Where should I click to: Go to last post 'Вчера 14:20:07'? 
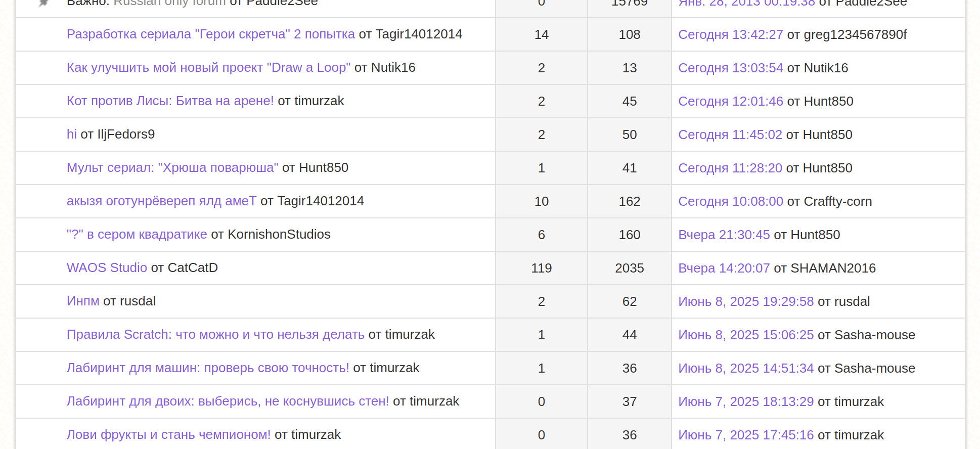click(724, 268)
